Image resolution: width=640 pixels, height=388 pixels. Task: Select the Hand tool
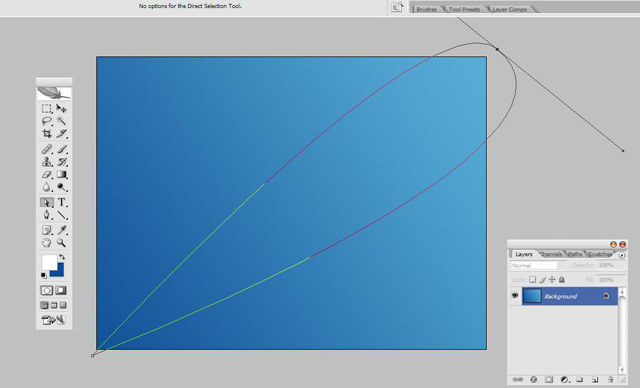[47, 243]
